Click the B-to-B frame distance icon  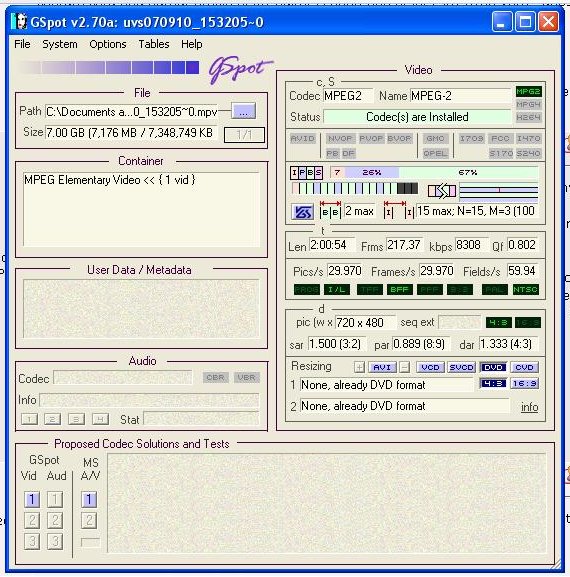click(330, 210)
